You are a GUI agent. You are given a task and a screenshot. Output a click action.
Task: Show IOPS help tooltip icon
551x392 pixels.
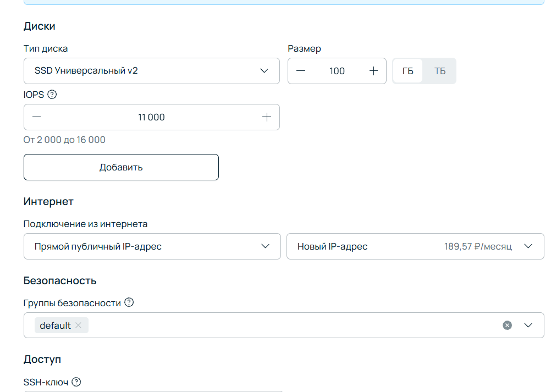click(52, 95)
